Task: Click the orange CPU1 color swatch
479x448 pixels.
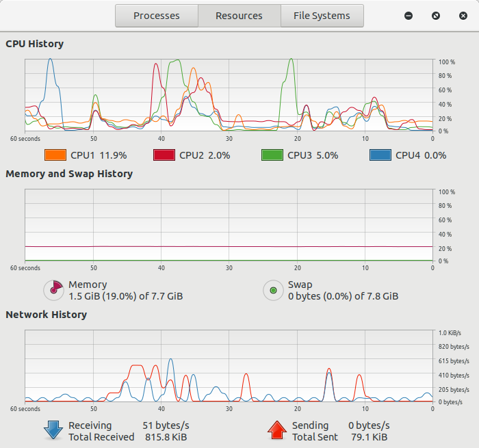Action: [x=55, y=155]
